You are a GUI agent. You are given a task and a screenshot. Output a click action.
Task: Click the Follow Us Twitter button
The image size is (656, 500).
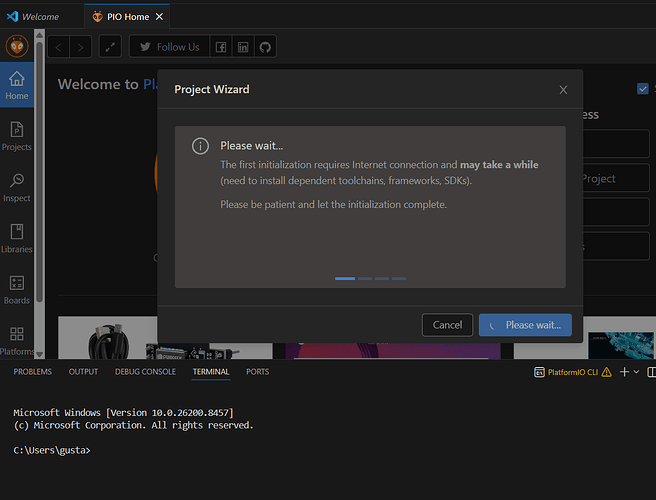click(169, 47)
